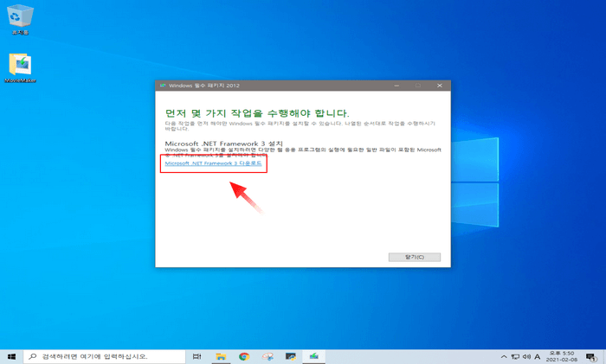Open Task View from the taskbar
606x364 pixels.
pyautogui.click(x=197, y=356)
